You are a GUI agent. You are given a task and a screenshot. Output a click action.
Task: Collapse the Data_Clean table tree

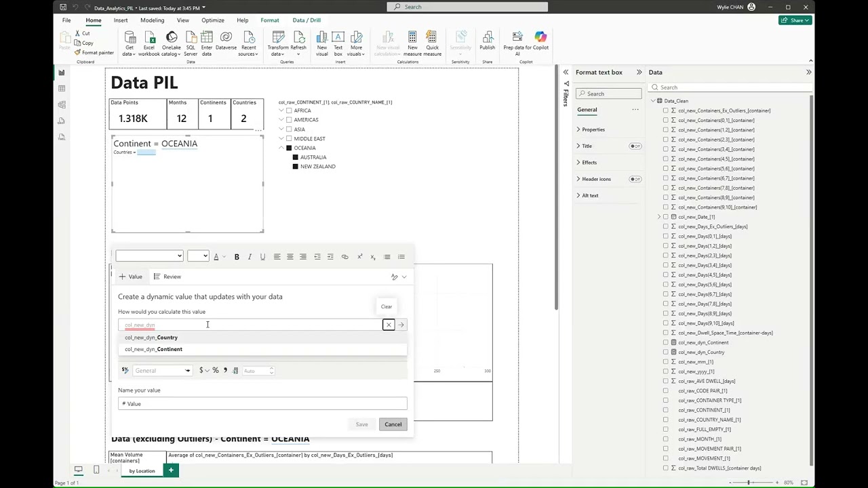click(654, 101)
